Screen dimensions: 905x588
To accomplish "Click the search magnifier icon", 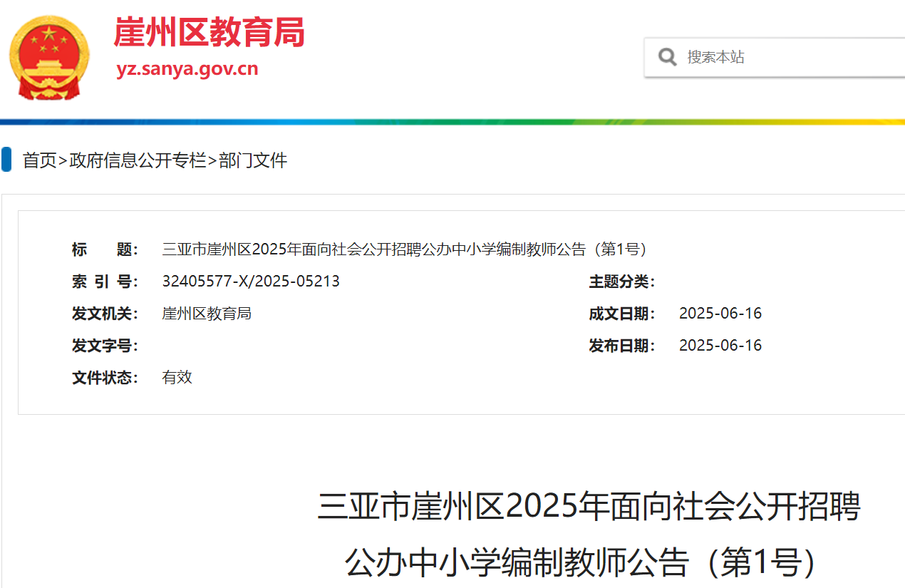I will click(x=668, y=57).
